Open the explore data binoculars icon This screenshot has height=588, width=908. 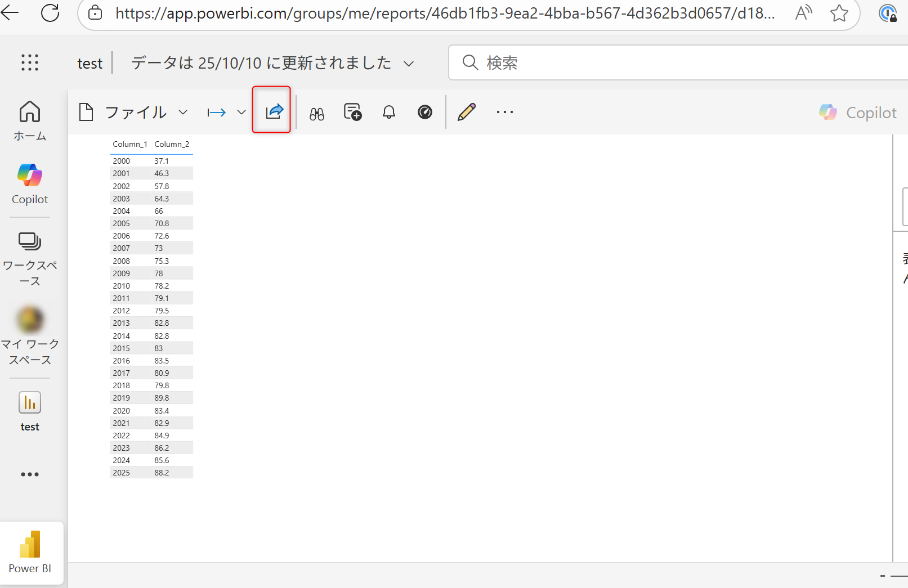pos(316,113)
